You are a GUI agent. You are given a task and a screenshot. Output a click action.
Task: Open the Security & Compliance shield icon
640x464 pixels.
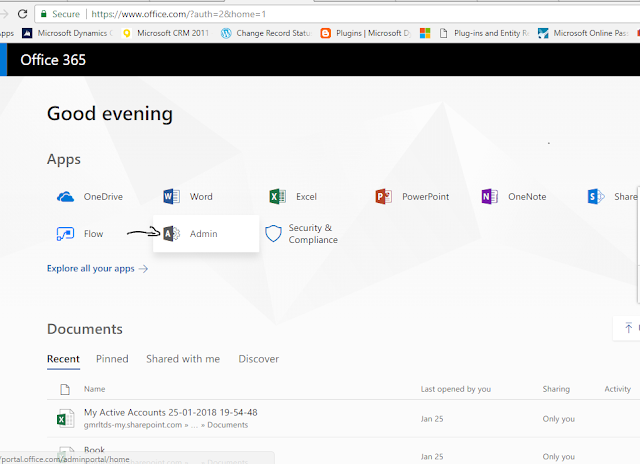[273, 233]
